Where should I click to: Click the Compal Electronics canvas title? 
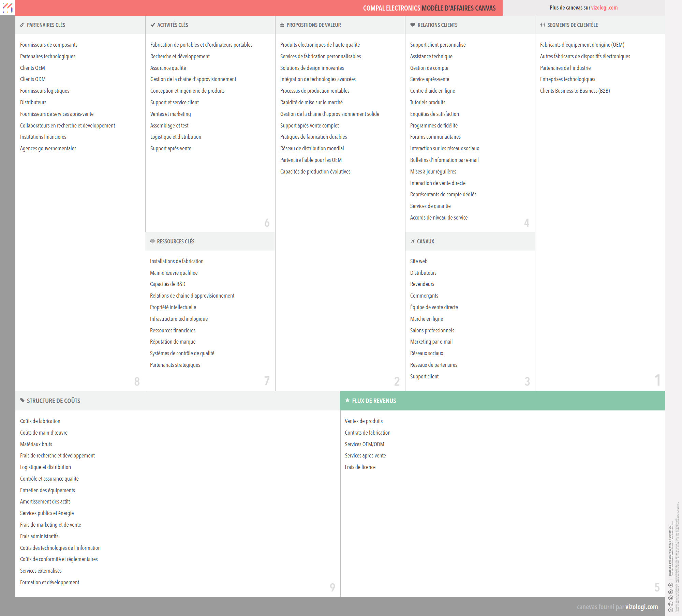(429, 8)
